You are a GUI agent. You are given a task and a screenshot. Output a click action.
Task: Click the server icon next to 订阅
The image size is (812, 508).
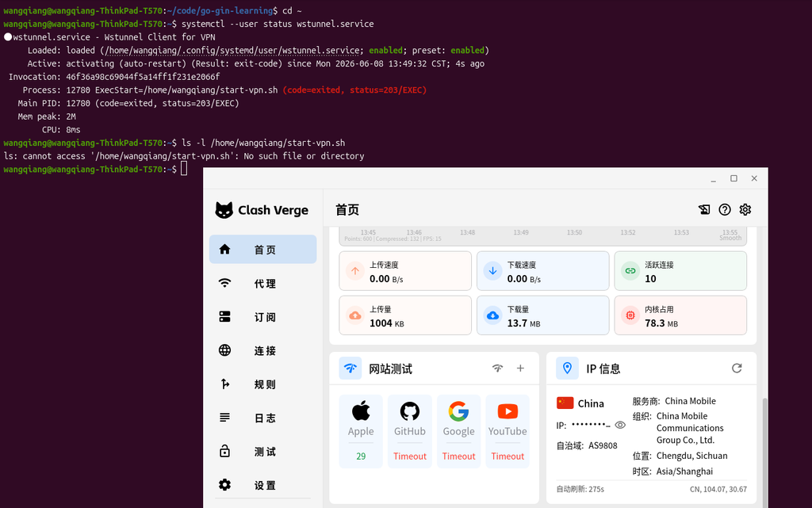(224, 316)
